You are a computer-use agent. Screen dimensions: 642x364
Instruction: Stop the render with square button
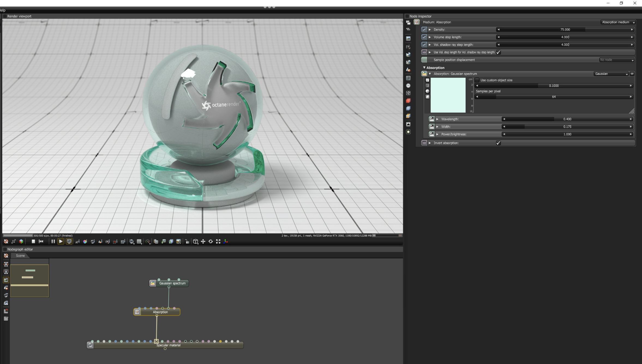pos(33,241)
